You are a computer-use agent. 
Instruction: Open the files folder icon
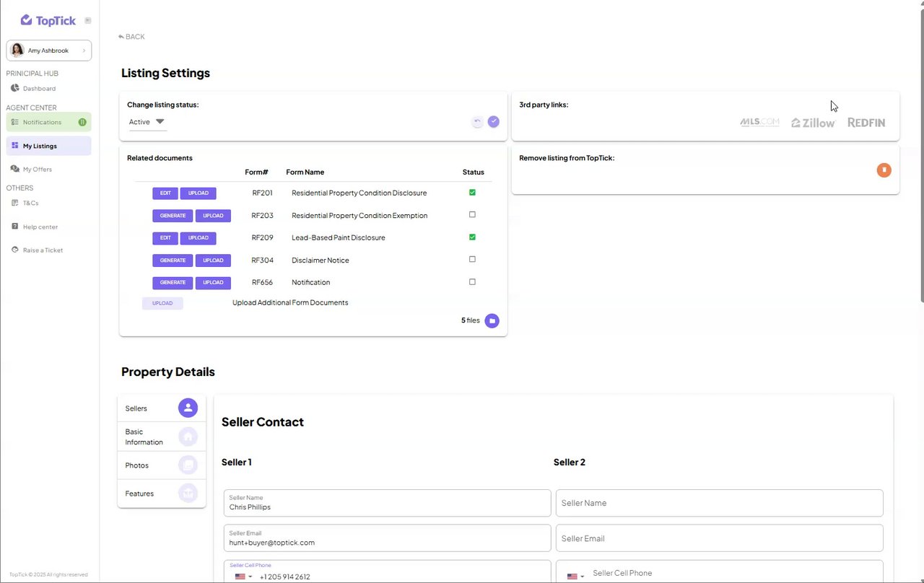click(492, 320)
